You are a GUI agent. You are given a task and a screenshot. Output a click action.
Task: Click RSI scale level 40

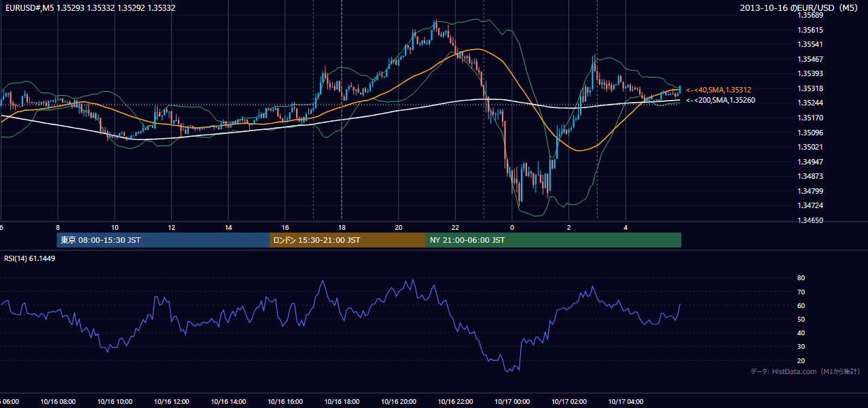coord(801,333)
